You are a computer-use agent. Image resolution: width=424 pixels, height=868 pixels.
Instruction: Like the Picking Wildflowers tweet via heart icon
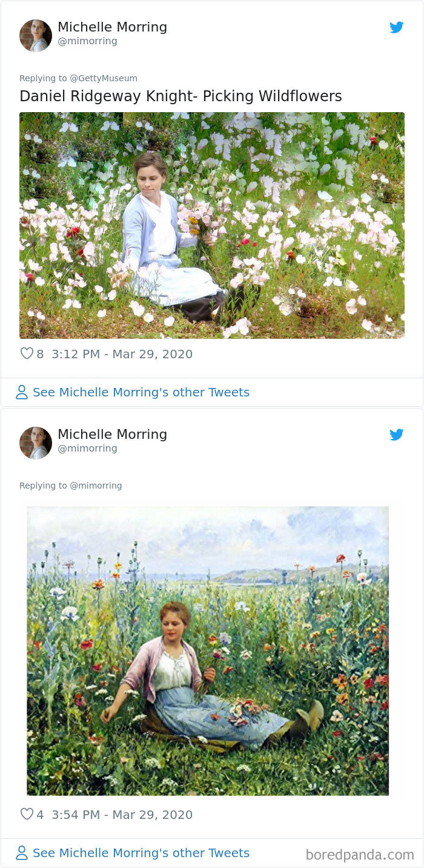pyautogui.click(x=27, y=353)
